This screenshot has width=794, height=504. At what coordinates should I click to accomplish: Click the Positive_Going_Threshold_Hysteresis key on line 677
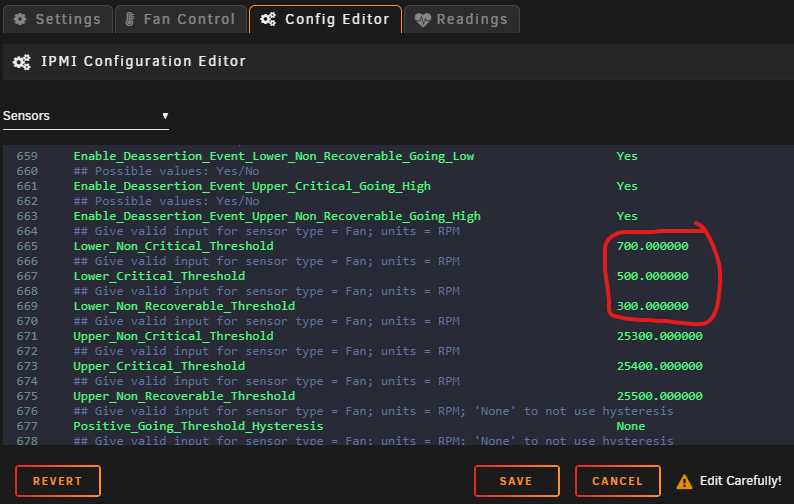click(x=198, y=426)
